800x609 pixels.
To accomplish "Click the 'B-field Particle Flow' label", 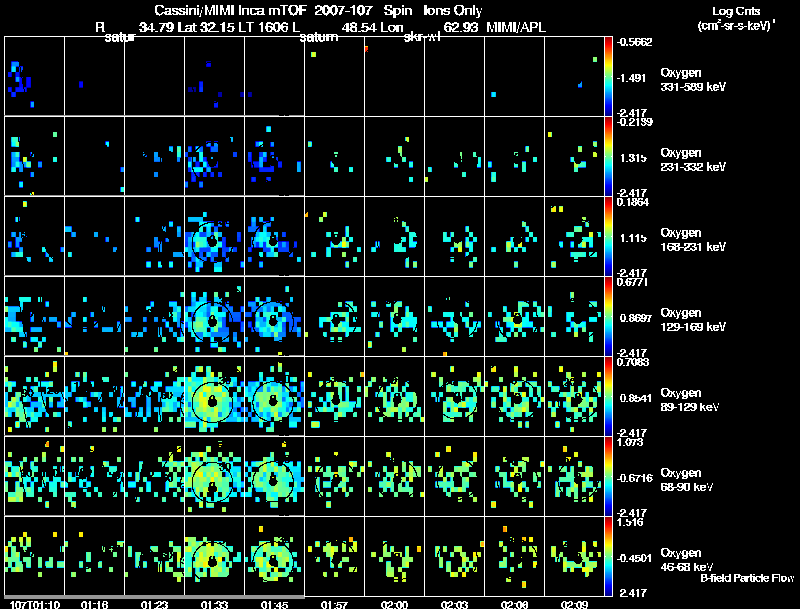I will click(747, 578).
